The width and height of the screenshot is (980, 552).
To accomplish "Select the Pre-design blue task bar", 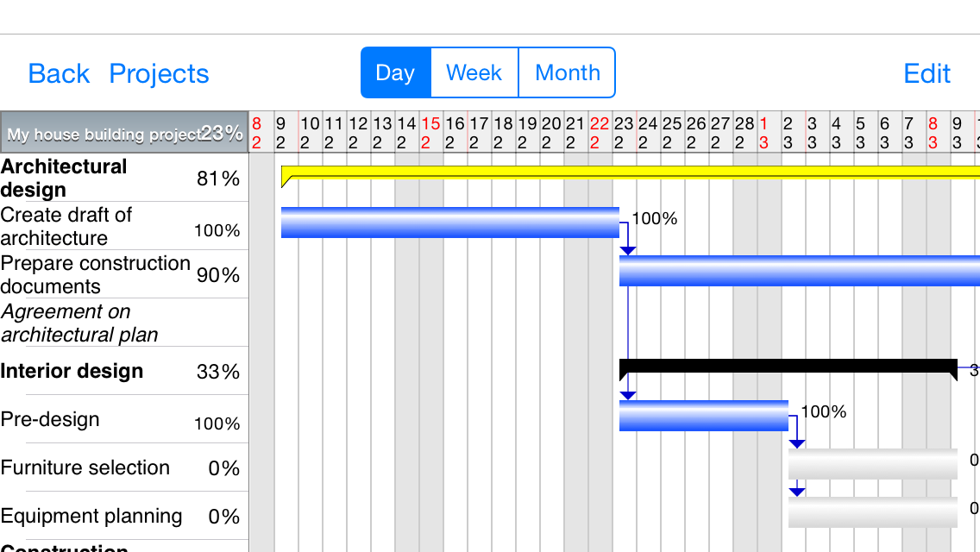I will 703,416.
